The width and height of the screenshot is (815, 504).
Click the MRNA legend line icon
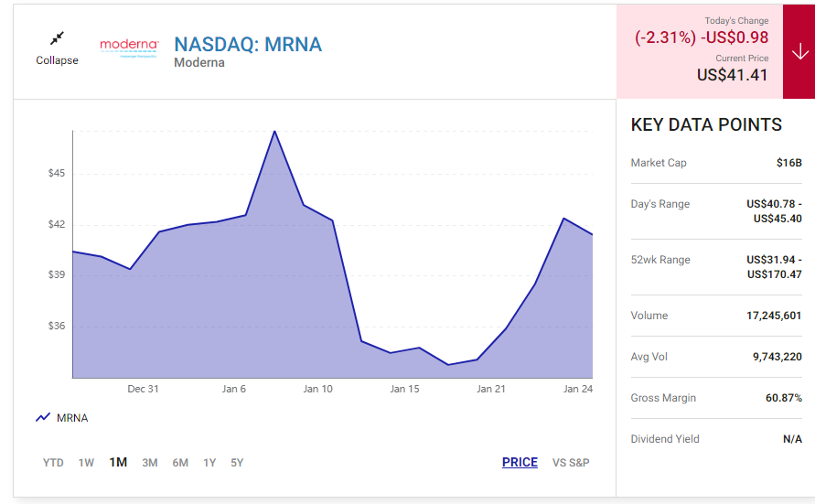pos(43,417)
